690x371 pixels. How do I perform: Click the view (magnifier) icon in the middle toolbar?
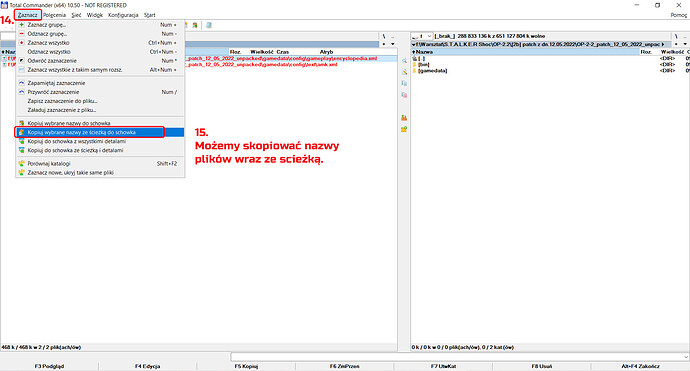coord(404,61)
